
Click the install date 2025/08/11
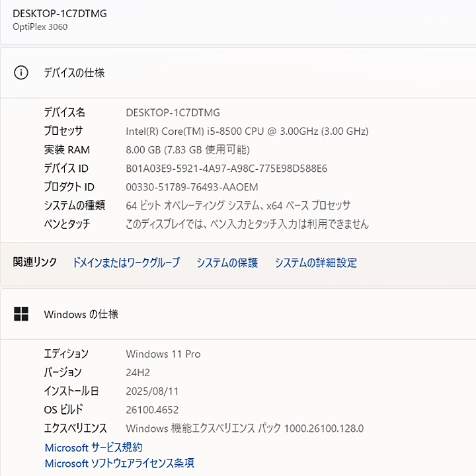(152, 391)
